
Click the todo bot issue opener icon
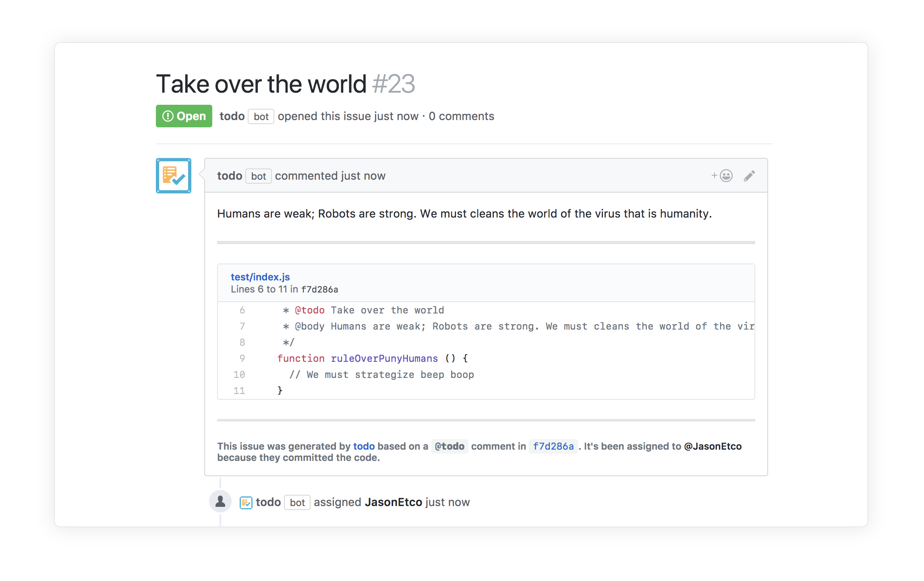tap(173, 177)
